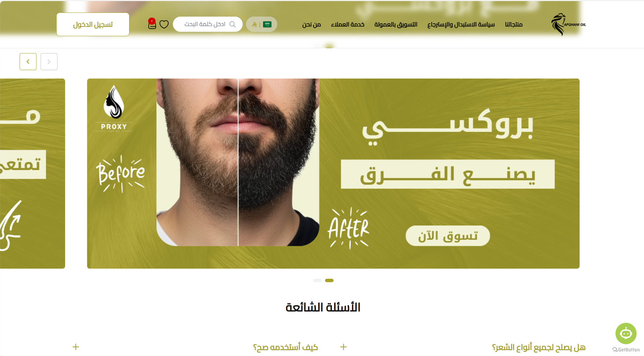This screenshot has width=644, height=356.
Task: Open the 'التسويق بالعمولة' link
Action: click(396, 25)
